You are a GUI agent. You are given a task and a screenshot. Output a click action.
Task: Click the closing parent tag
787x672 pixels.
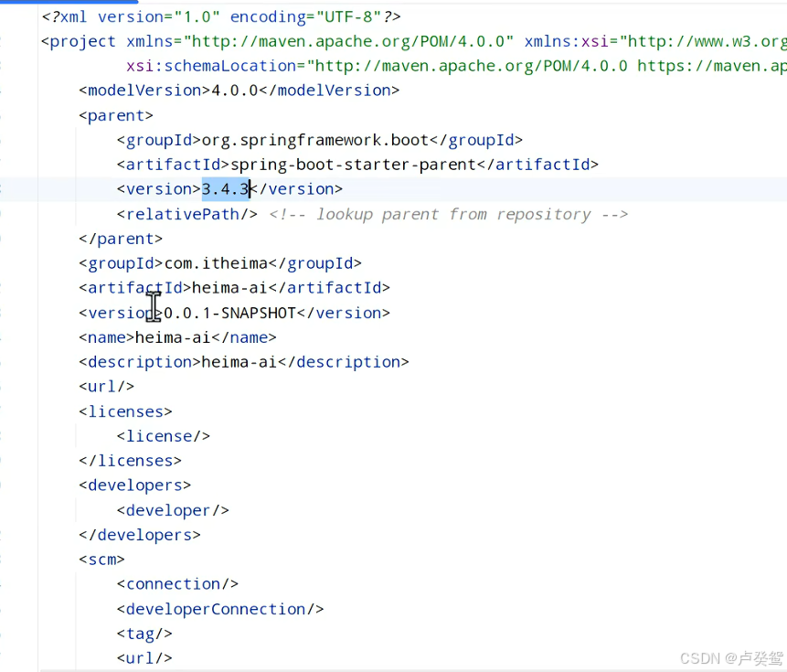pyautogui.click(x=121, y=239)
